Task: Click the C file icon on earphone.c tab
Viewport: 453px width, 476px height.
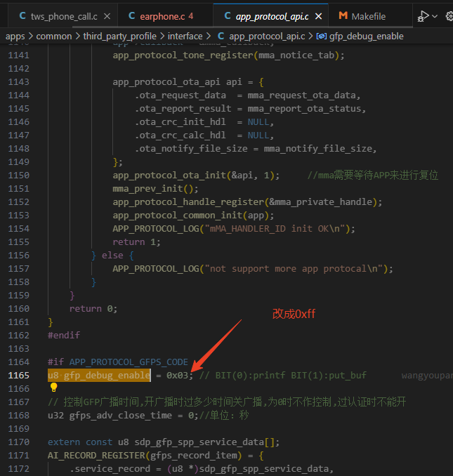Action: [x=132, y=15]
